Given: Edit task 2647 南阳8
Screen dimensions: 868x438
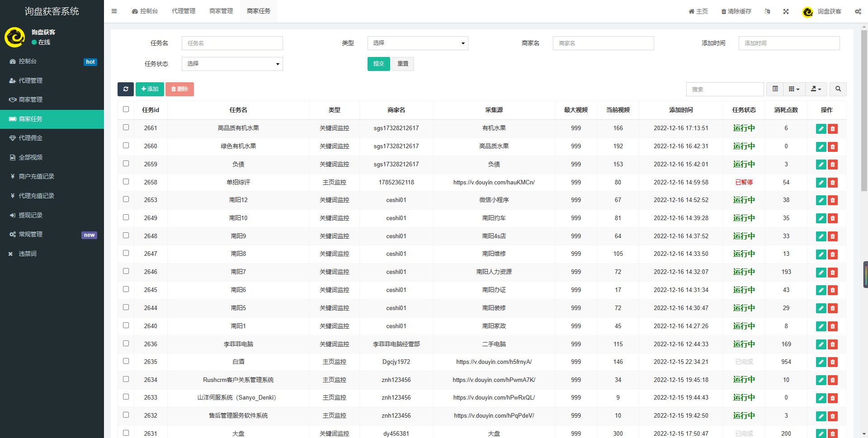Looking at the screenshot, I should [821, 254].
